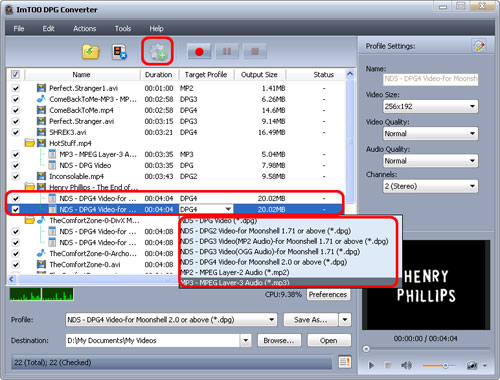Uncheck Perfect.Stranger.avi checkbox
Image resolution: width=500 pixels, height=380 pixels.
[x=15, y=121]
